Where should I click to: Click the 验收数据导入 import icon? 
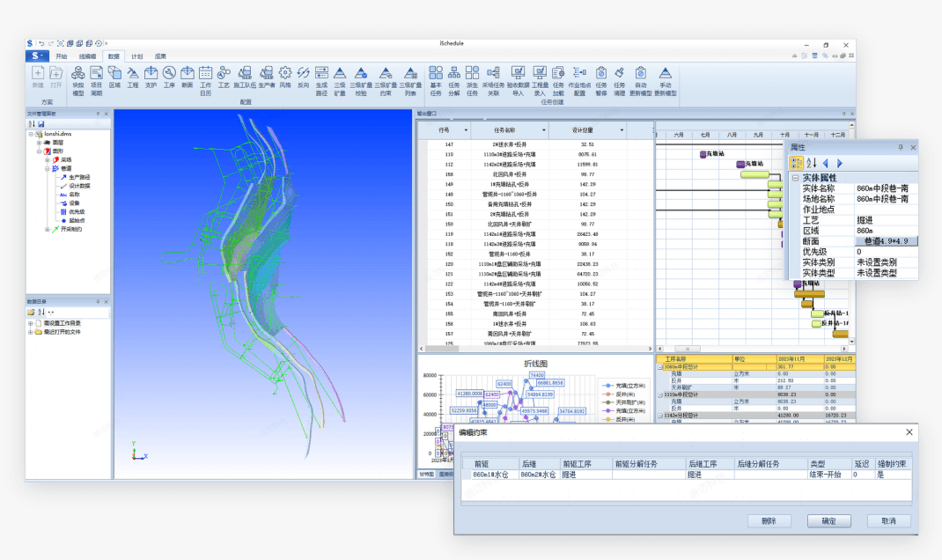coord(518,80)
